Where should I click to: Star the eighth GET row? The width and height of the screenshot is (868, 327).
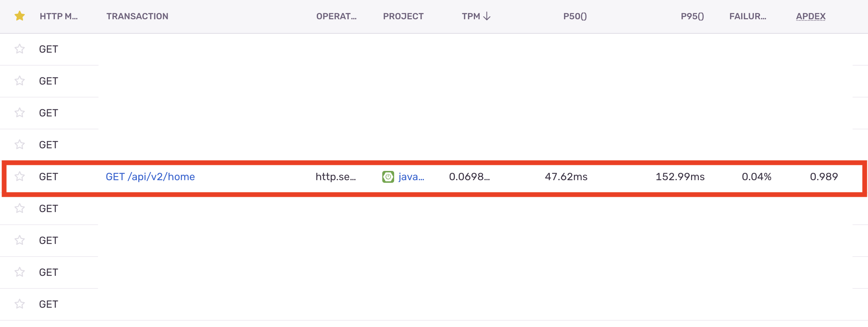[x=20, y=272]
